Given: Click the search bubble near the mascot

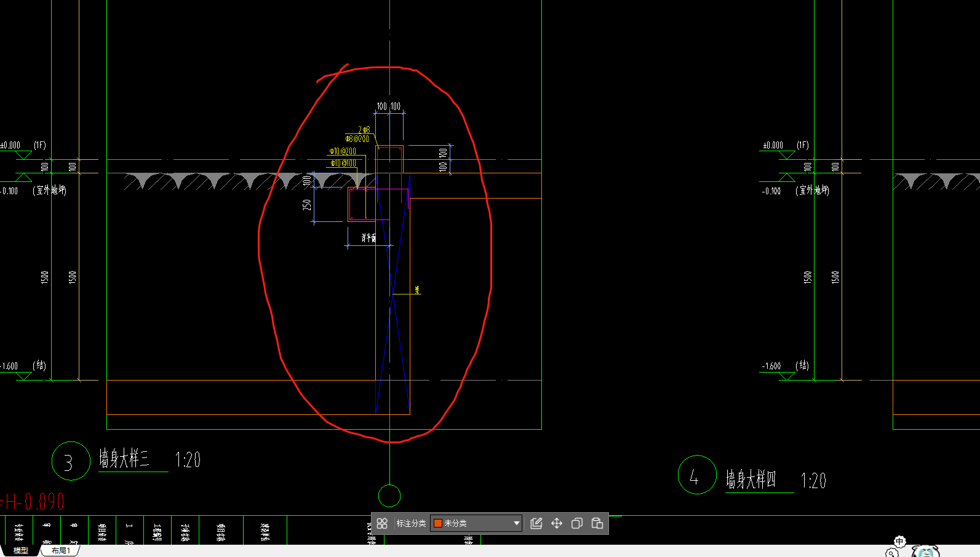Looking at the screenshot, I should (x=892, y=553).
